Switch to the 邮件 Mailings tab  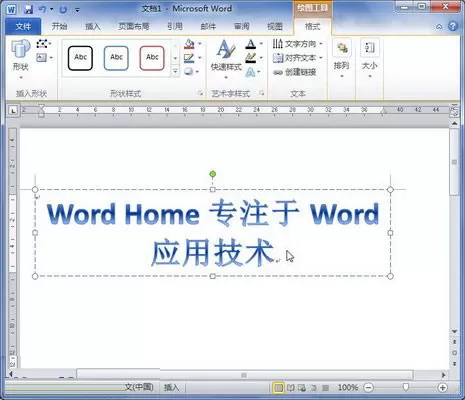(208, 26)
